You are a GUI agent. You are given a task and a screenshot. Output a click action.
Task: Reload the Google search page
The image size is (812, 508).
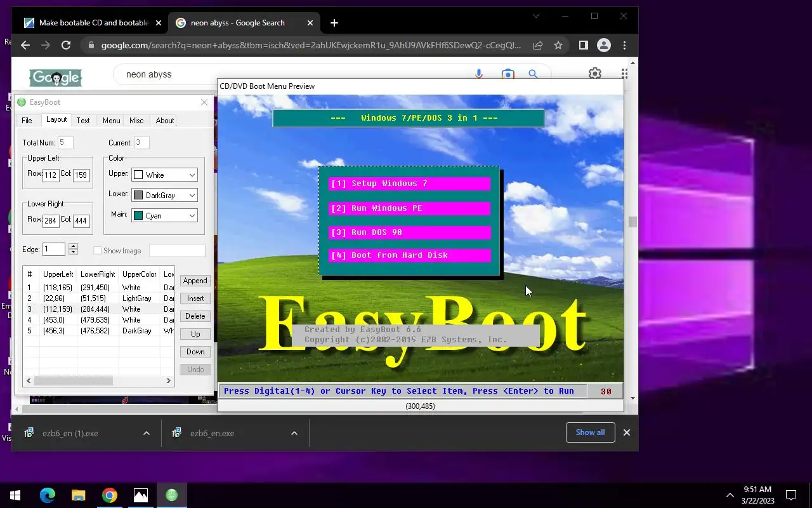pos(66,45)
